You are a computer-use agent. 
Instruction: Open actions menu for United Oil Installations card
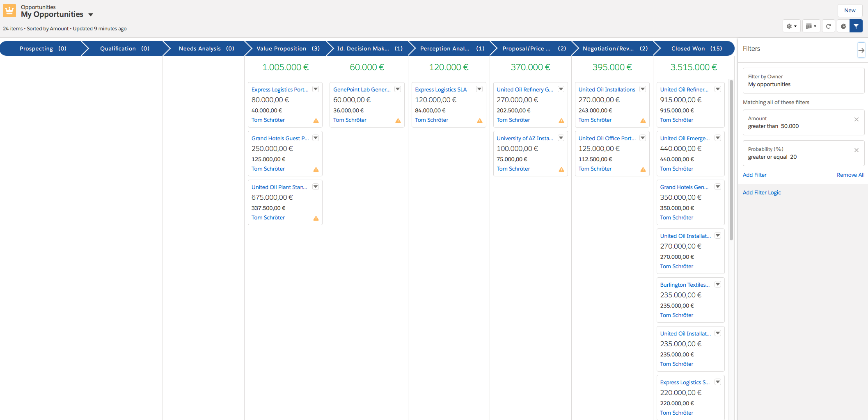tap(643, 89)
